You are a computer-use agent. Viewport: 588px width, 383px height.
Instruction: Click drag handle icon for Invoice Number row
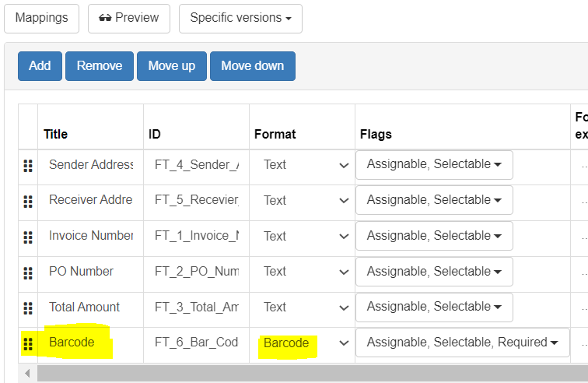(28, 237)
